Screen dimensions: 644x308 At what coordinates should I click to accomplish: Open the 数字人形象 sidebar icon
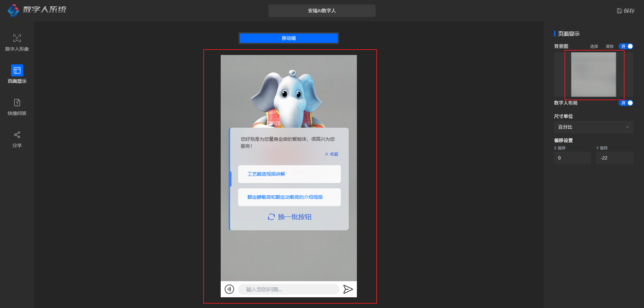[x=17, y=38]
